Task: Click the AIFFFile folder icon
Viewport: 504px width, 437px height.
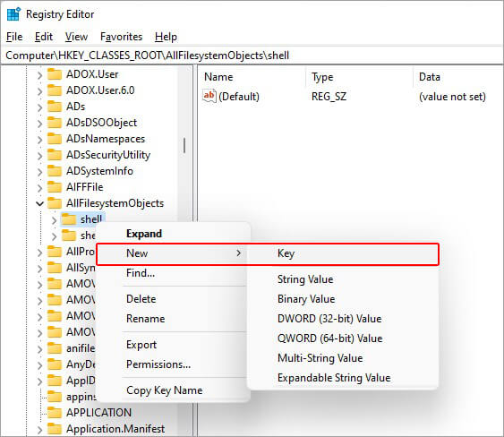Action: pos(55,187)
